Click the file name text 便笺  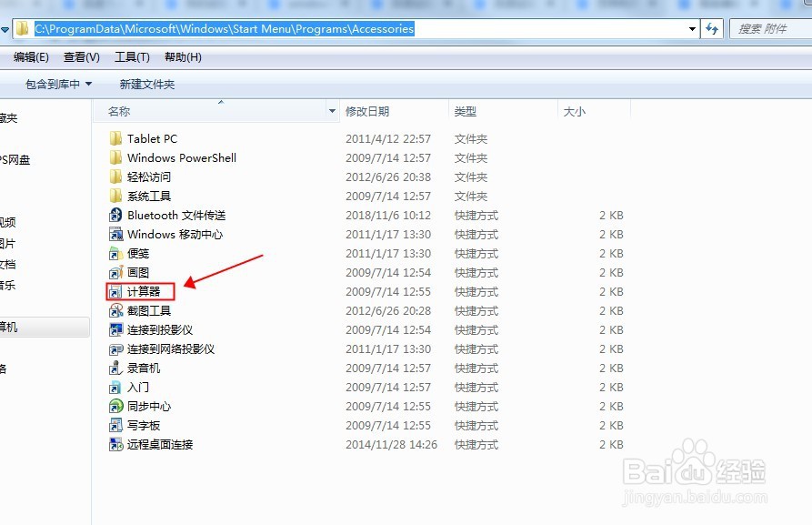[x=138, y=254]
